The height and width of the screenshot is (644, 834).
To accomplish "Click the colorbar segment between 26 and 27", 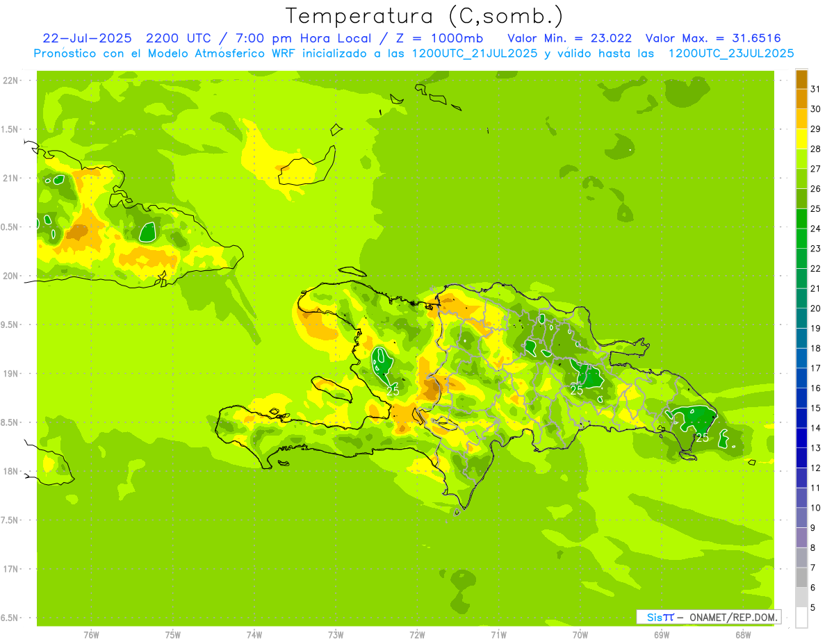I will pyautogui.click(x=801, y=179).
